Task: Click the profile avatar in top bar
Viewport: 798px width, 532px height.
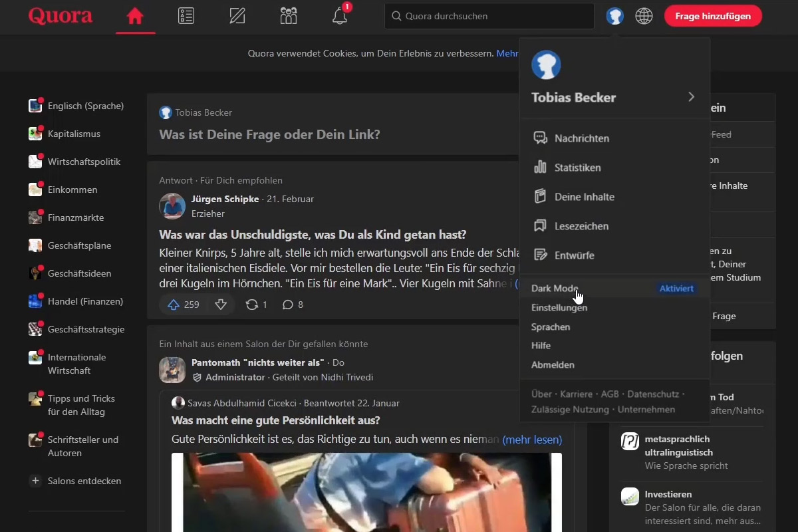Action: point(615,16)
